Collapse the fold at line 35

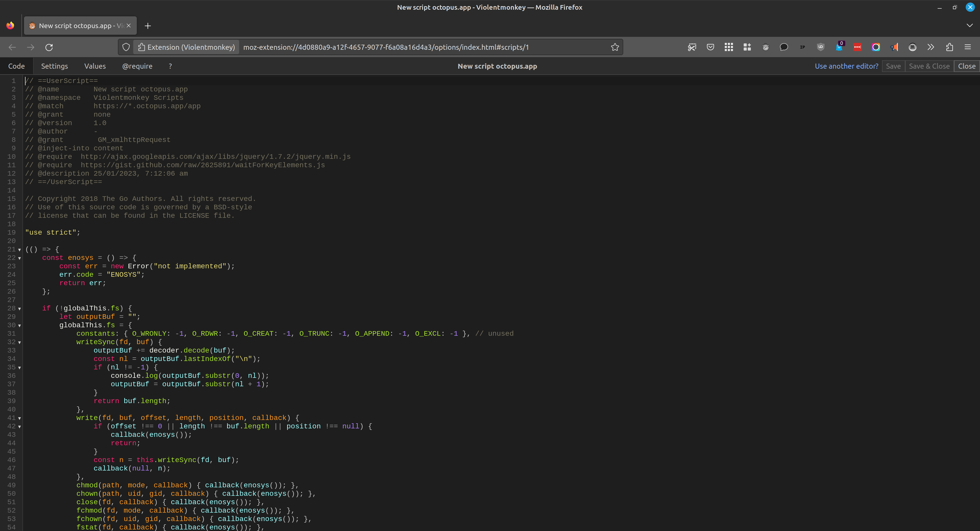click(19, 368)
